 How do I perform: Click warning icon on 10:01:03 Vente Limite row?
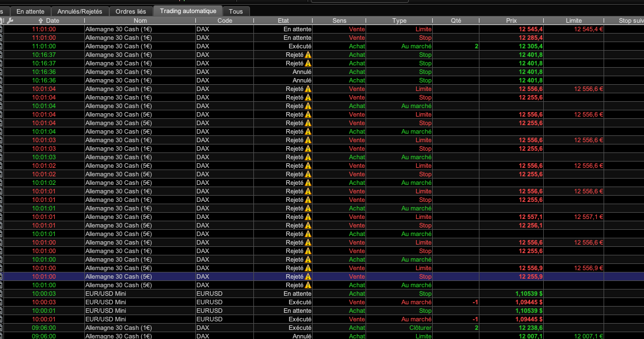point(308,140)
